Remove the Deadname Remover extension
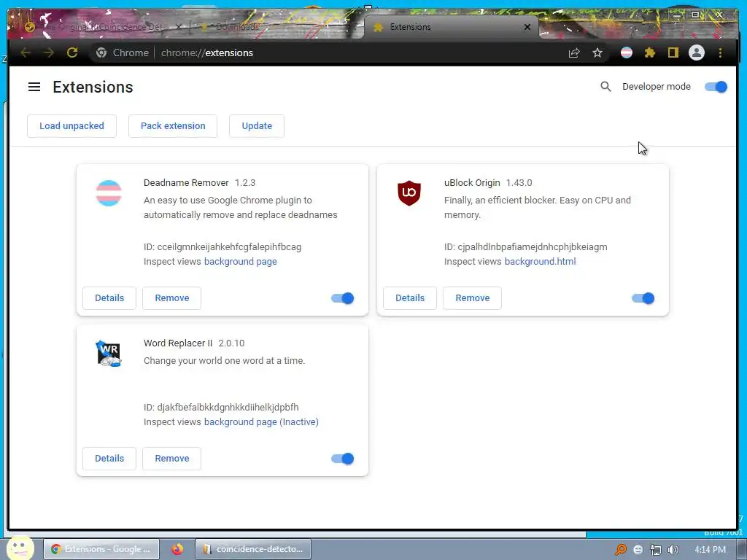This screenshot has width=747, height=560. click(172, 298)
